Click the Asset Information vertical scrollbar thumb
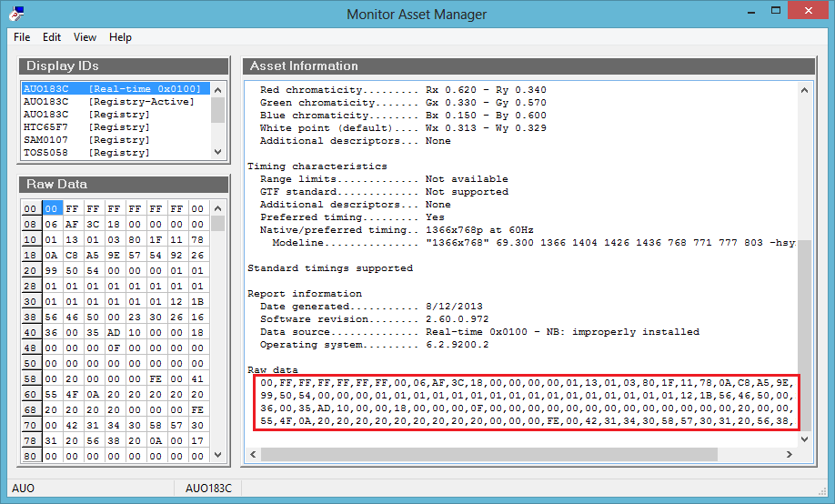The width and height of the screenshot is (835, 504). (x=805, y=335)
